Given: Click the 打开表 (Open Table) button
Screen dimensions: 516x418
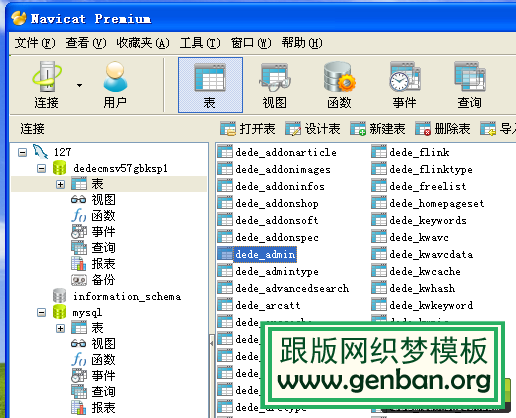Looking at the screenshot, I should pyautogui.click(x=248, y=129).
